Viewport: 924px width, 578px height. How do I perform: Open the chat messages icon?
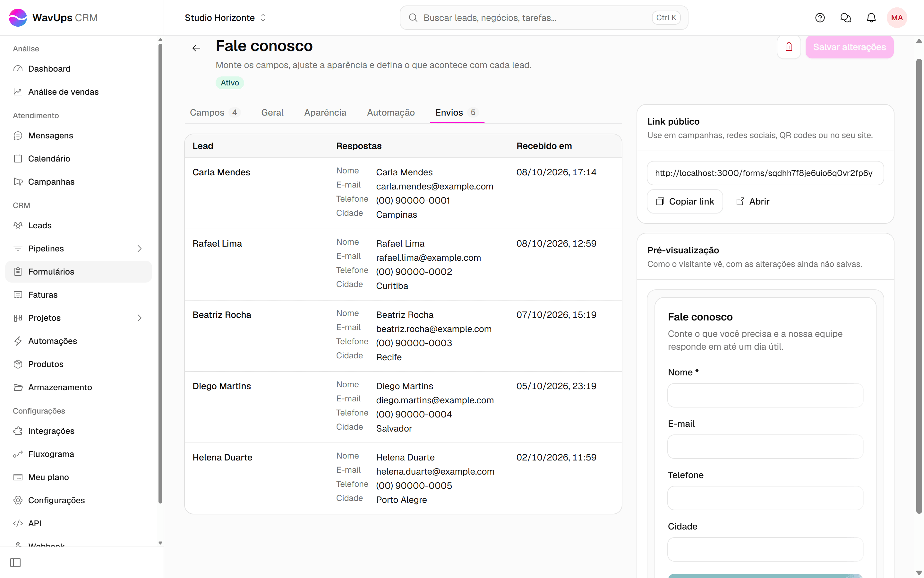tap(845, 18)
